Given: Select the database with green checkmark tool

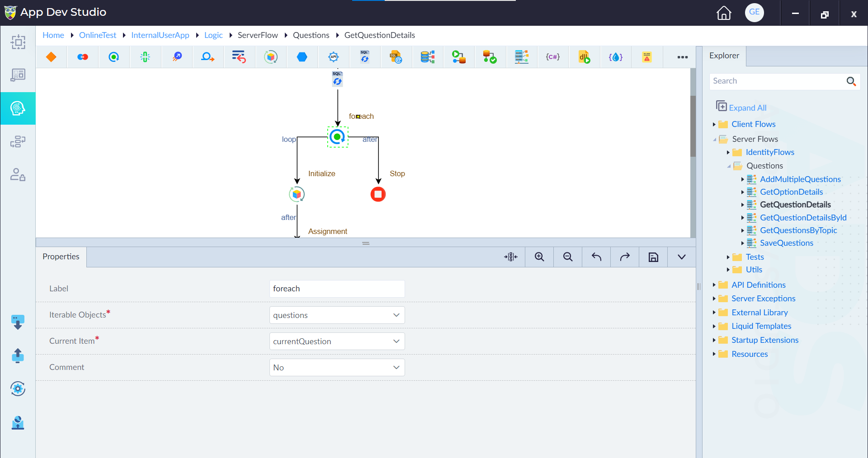Looking at the screenshot, I should (x=490, y=57).
